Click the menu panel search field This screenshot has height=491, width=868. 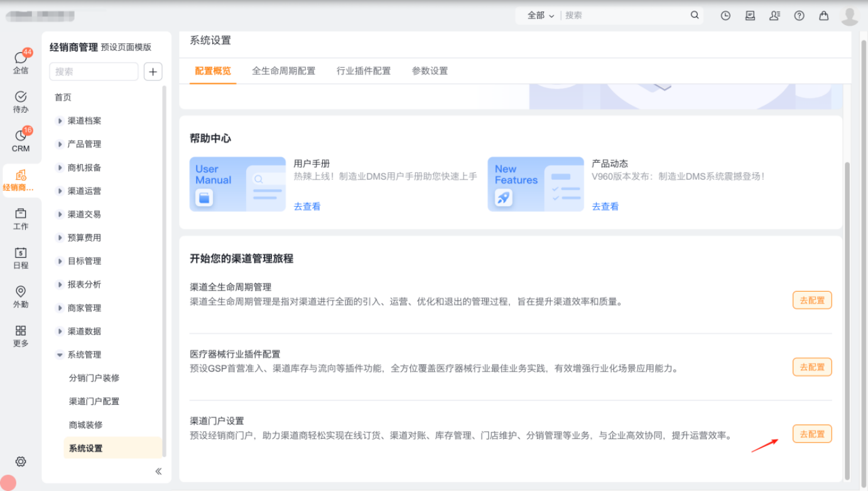[94, 72]
